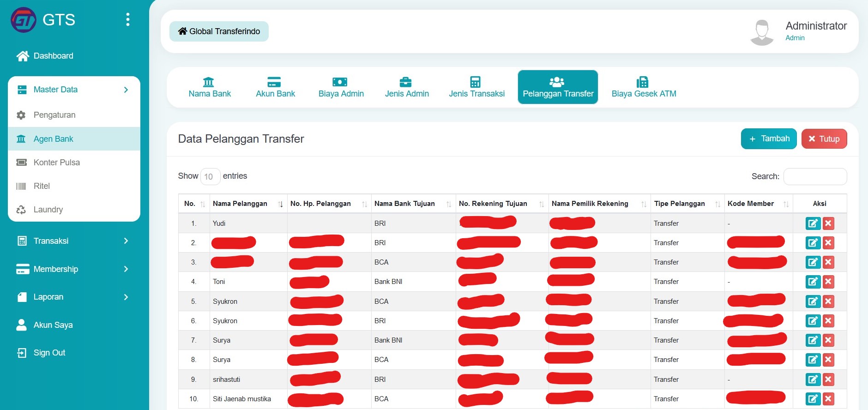The width and height of the screenshot is (868, 410).
Task: Edit row 3 BCA entry
Action: click(x=813, y=262)
